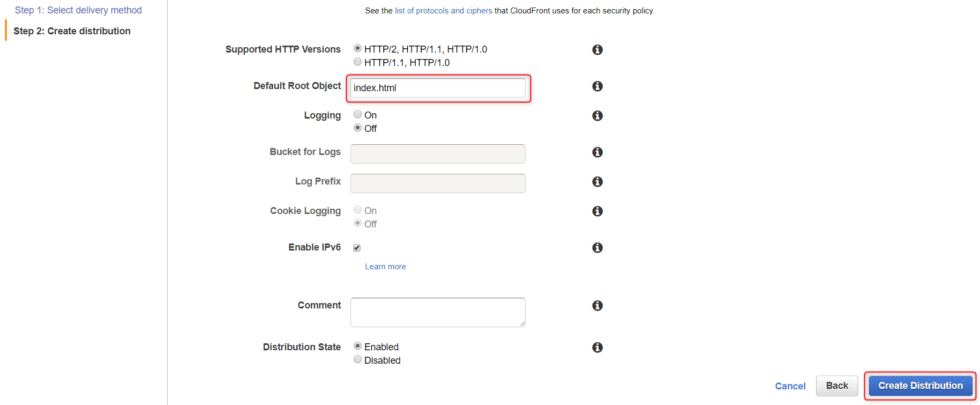Click the Log Prefix input field
The height and width of the screenshot is (405, 980).
click(x=438, y=183)
